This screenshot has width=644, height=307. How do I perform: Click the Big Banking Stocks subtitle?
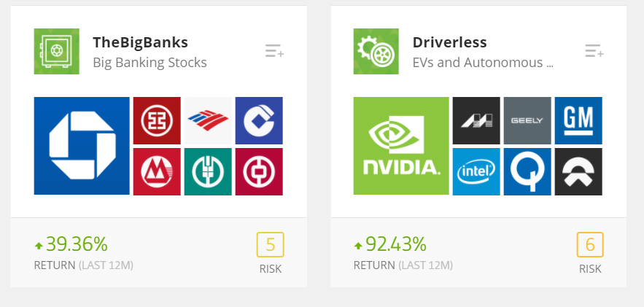coord(150,63)
